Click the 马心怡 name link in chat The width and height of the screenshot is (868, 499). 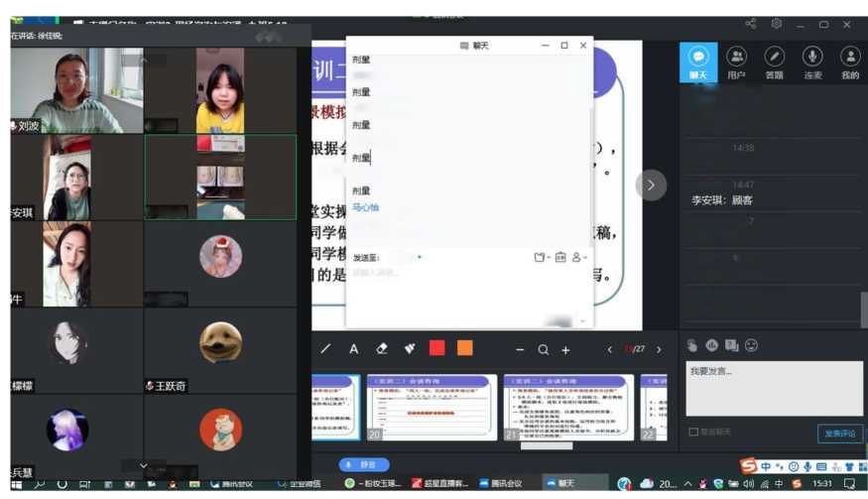365,208
